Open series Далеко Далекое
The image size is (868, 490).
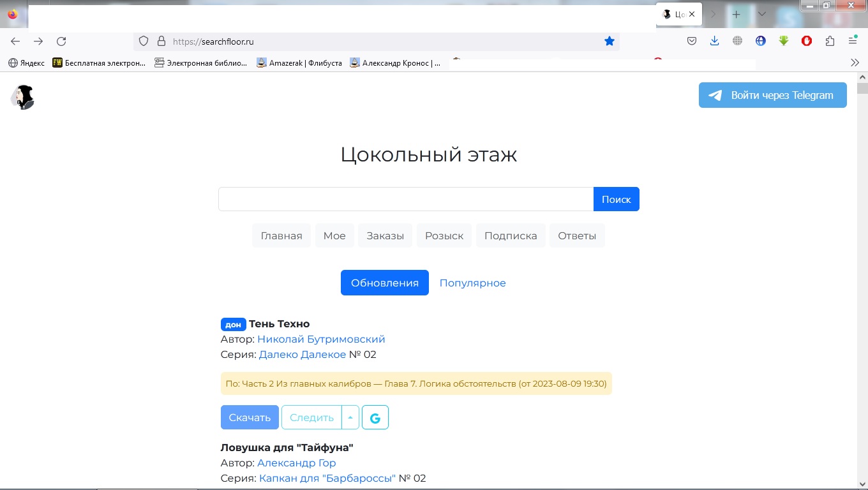(303, 354)
